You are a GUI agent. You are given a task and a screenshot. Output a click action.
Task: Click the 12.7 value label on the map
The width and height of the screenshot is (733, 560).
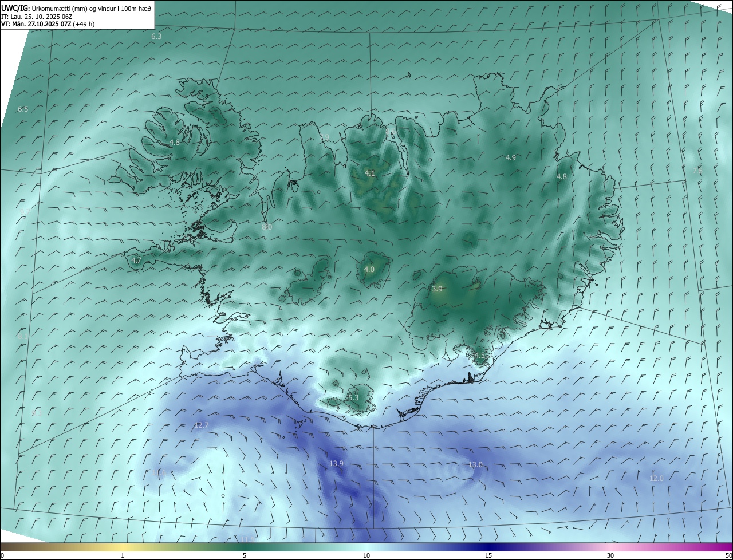pyautogui.click(x=202, y=425)
